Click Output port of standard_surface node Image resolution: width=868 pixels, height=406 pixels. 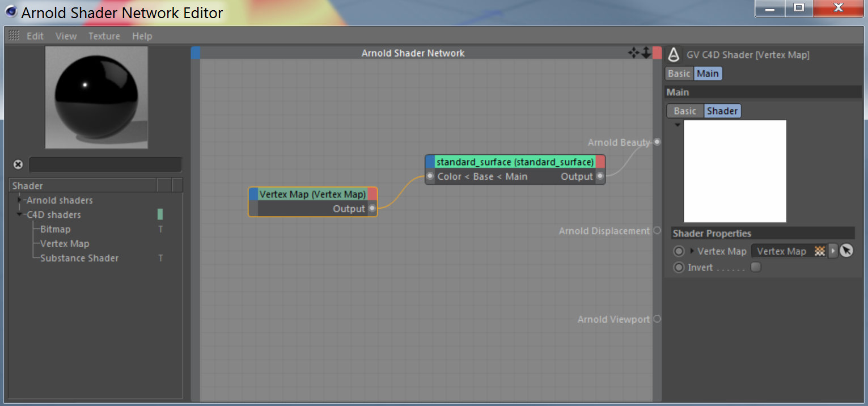pos(600,176)
